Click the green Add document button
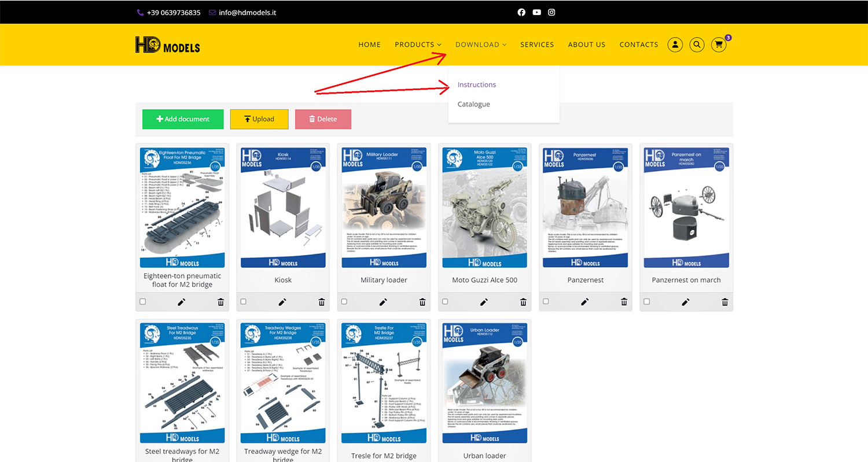 point(183,119)
